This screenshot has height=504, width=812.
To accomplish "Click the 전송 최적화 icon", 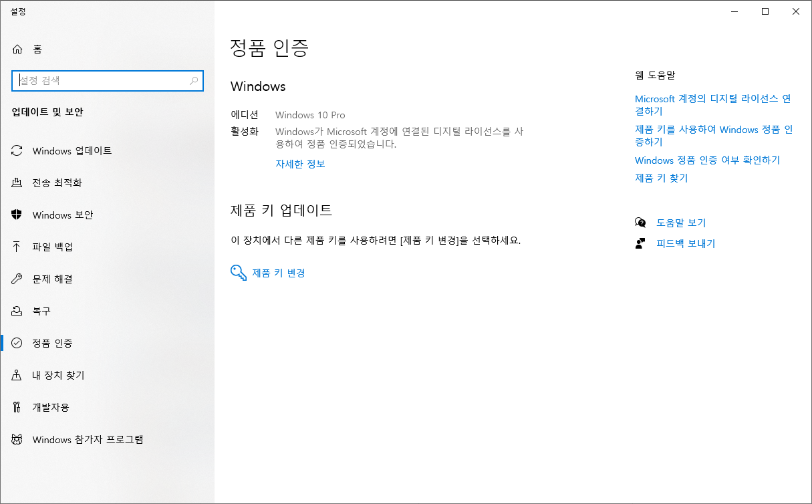I will (x=17, y=182).
